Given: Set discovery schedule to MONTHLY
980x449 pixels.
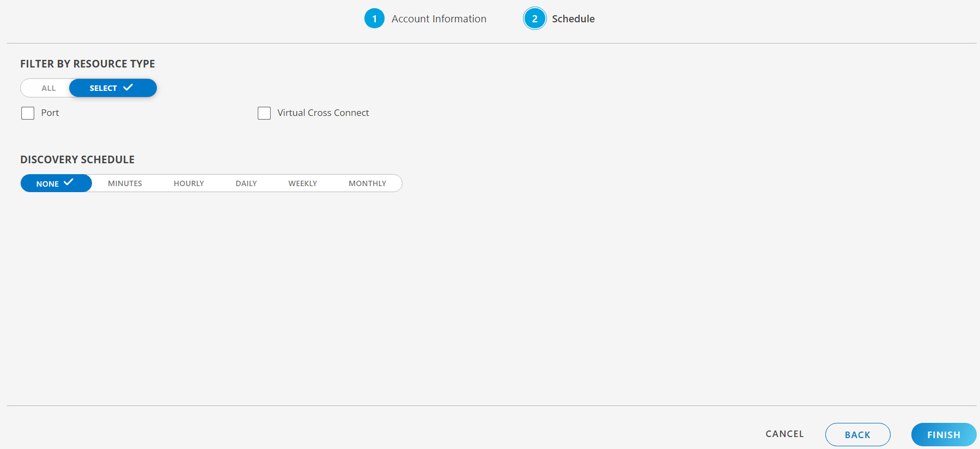Looking at the screenshot, I should point(368,183).
